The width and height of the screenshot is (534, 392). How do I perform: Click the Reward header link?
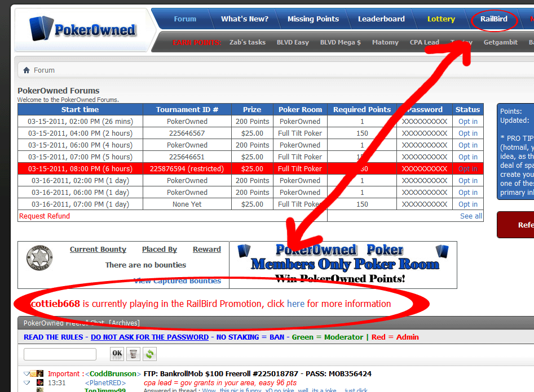[x=207, y=250]
